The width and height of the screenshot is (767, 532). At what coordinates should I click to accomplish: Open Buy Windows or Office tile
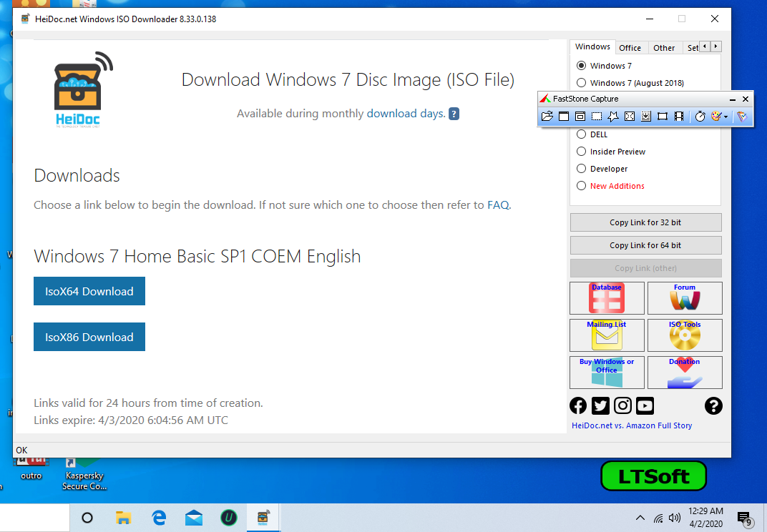click(x=607, y=372)
